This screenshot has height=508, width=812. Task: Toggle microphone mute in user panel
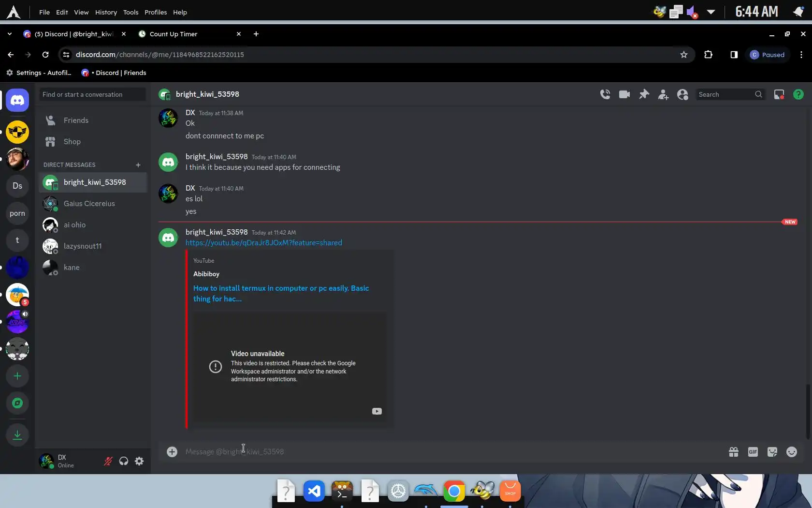[x=108, y=461]
